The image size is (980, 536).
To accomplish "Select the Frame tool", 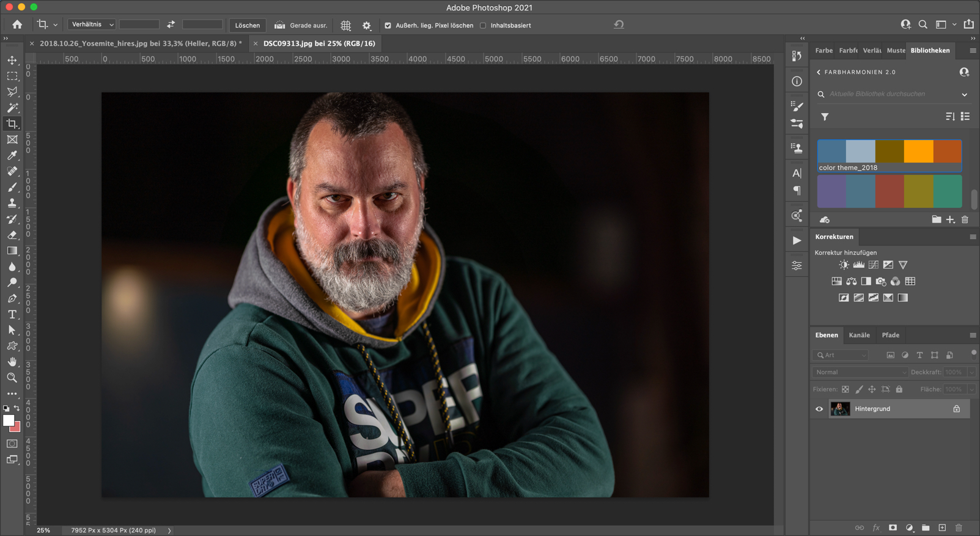I will click(x=12, y=139).
